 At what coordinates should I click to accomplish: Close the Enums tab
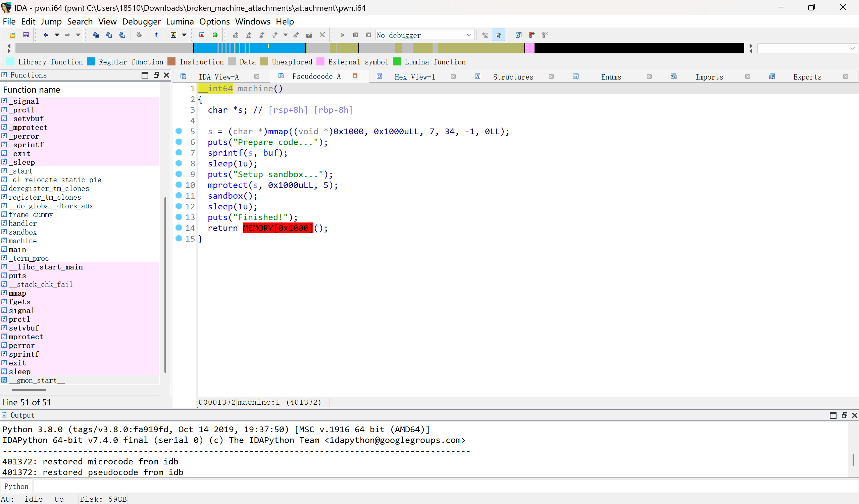tap(649, 77)
